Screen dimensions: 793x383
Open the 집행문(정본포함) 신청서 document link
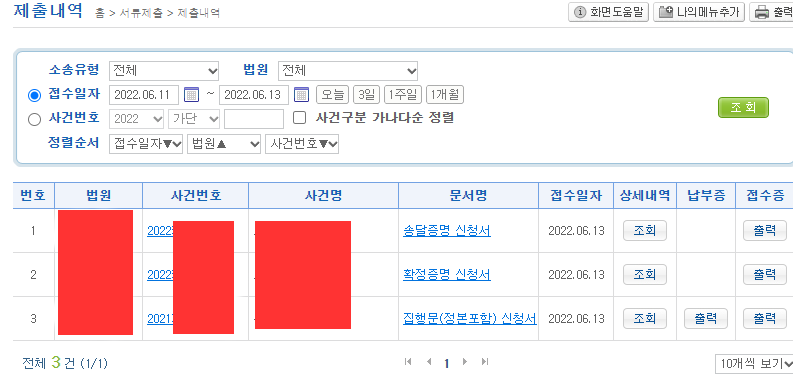(x=470, y=318)
